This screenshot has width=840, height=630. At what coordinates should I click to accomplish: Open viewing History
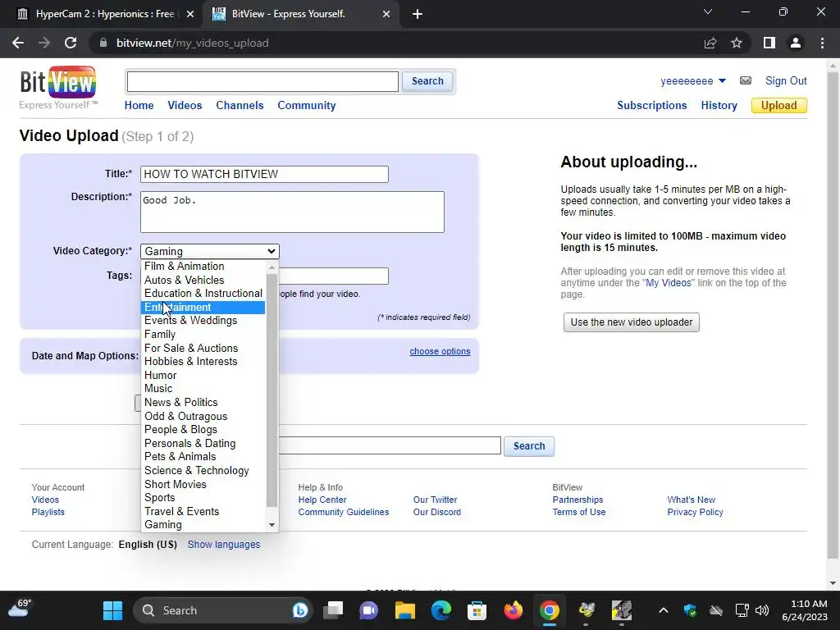pyautogui.click(x=719, y=106)
